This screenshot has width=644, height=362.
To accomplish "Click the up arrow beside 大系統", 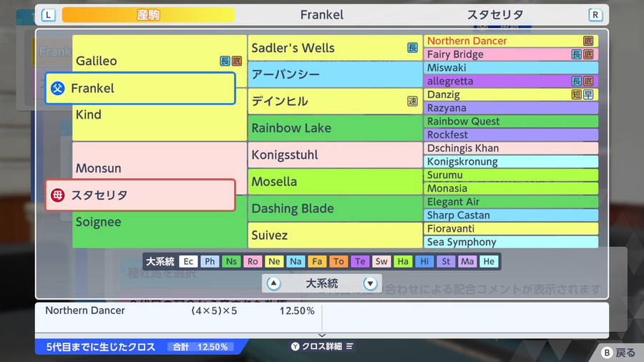I will tap(273, 283).
